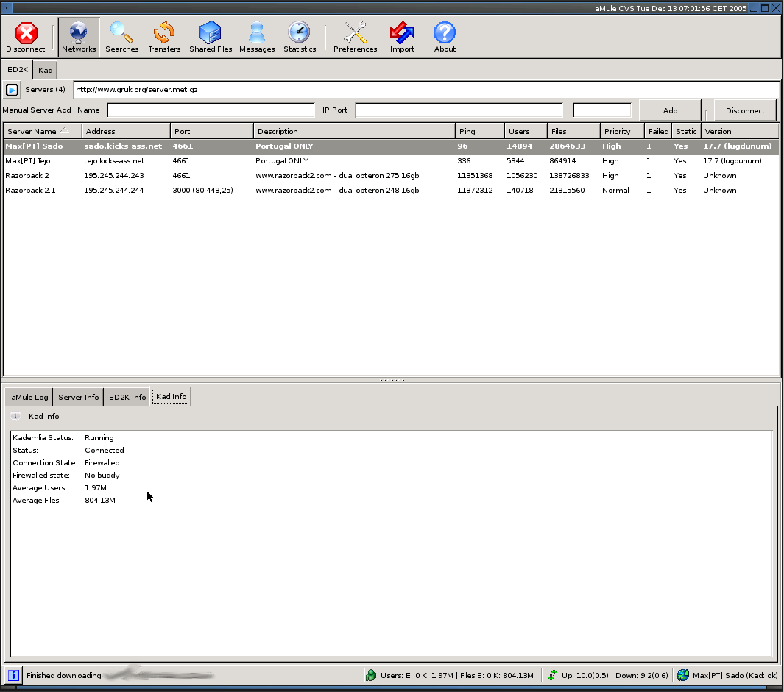Switch to the Kad network tab
The image size is (784, 692).
46,70
